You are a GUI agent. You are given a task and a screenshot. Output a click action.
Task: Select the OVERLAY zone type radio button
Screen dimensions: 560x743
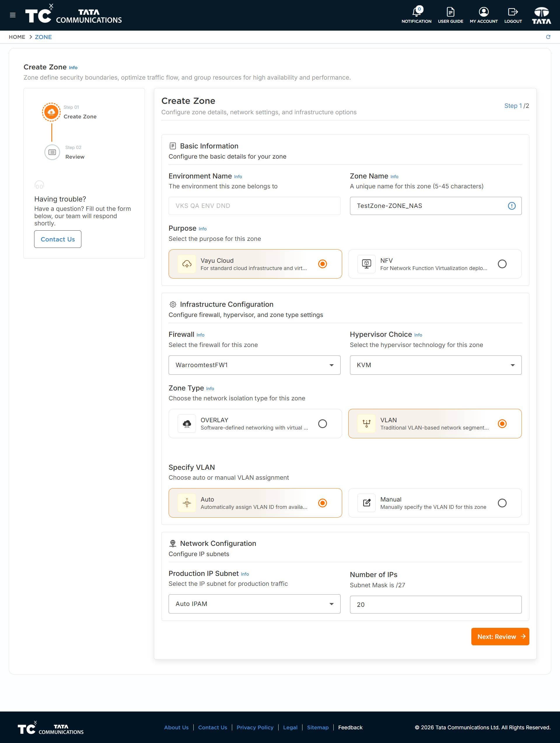pyautogui.click(x=323, y=424)
